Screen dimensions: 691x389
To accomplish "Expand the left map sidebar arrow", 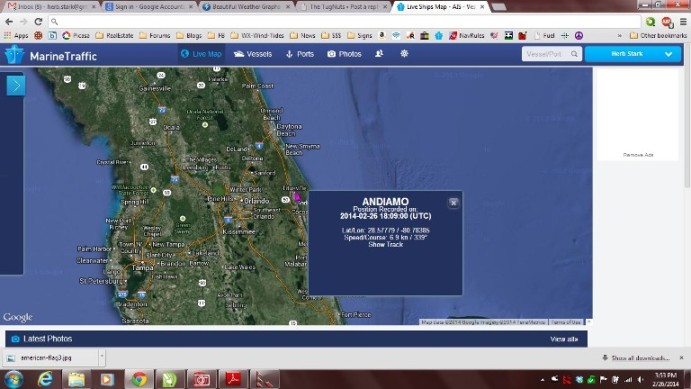I will click(x=16, y=85).
